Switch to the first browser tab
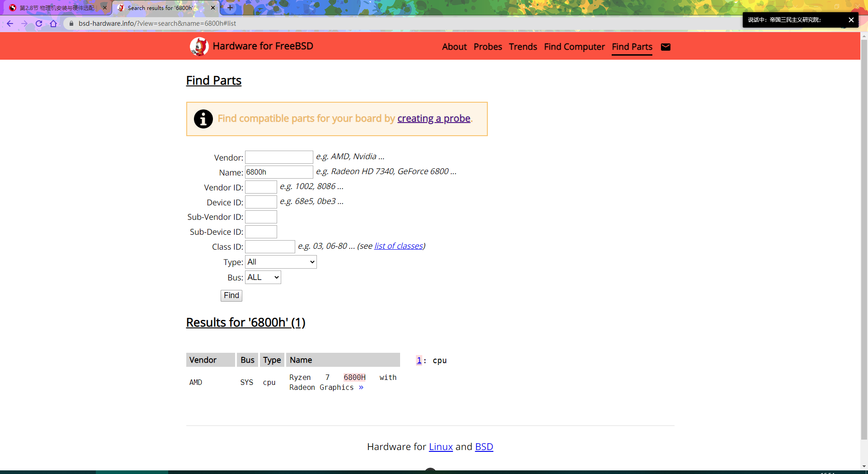 57,8
